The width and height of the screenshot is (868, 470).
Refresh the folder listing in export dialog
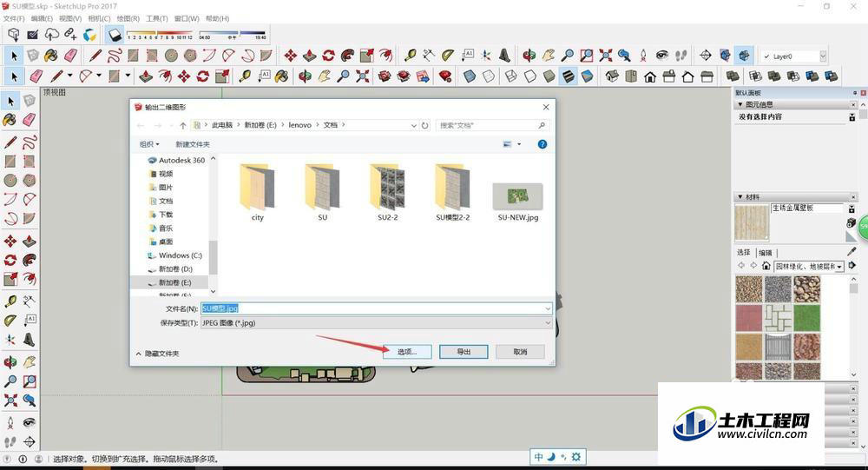tap(424, 125)
